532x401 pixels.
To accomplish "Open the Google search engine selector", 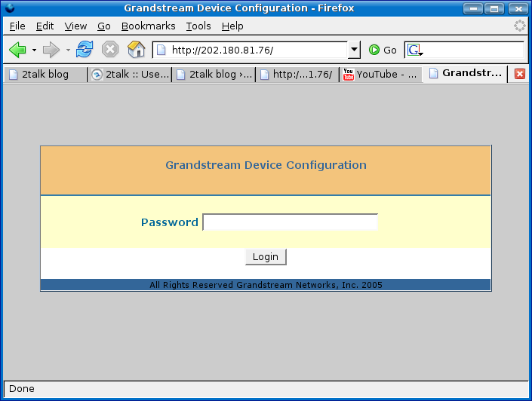I will click(x=415, y=51).
